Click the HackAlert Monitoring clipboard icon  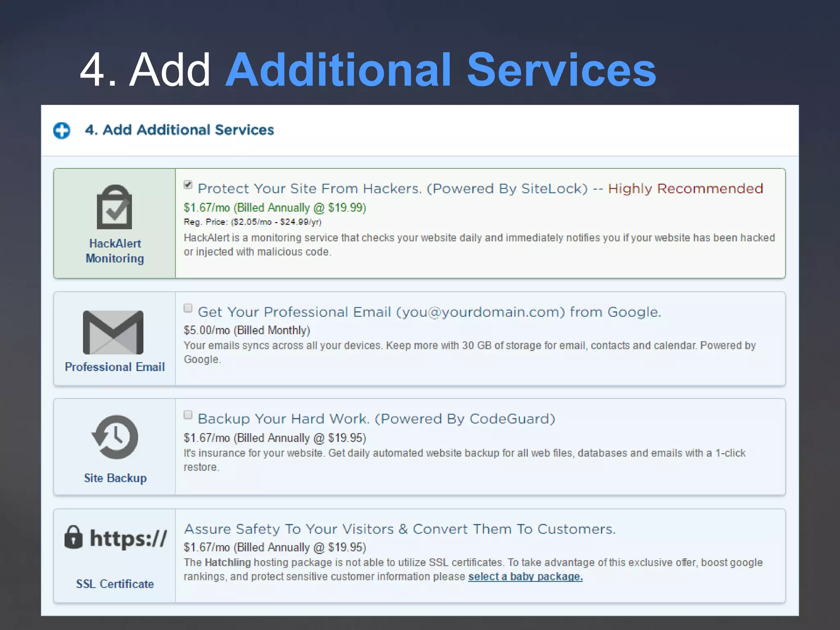click(114, 207)
